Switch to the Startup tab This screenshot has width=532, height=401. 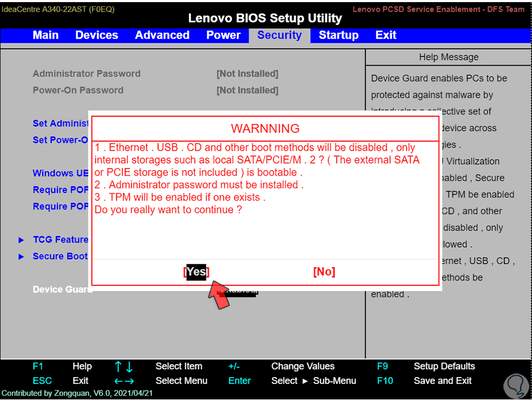pos(339,35)
